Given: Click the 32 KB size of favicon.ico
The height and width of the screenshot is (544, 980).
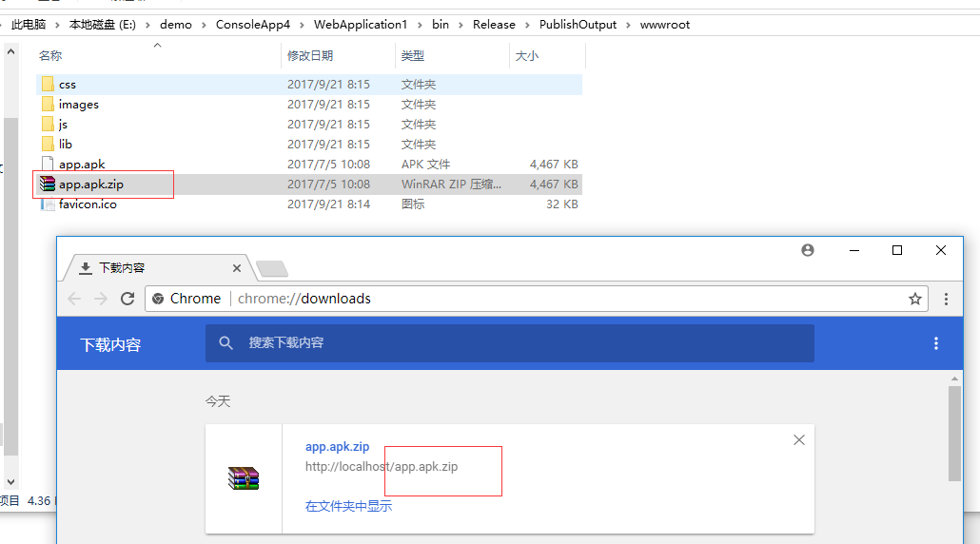Looking at the screenshot, I should pyautogui.click(x=562, y=204).
